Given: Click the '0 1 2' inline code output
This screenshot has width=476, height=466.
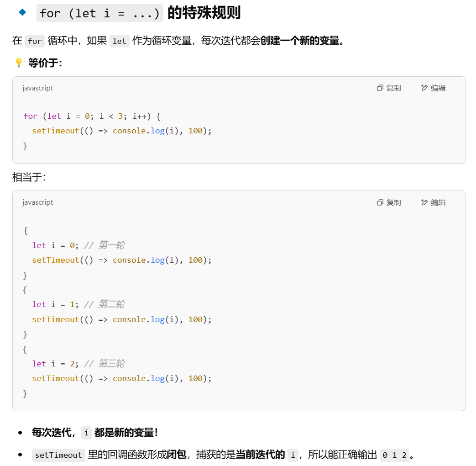Looking at the screenshot, I should pyautogui.click(x=394, y=455).
